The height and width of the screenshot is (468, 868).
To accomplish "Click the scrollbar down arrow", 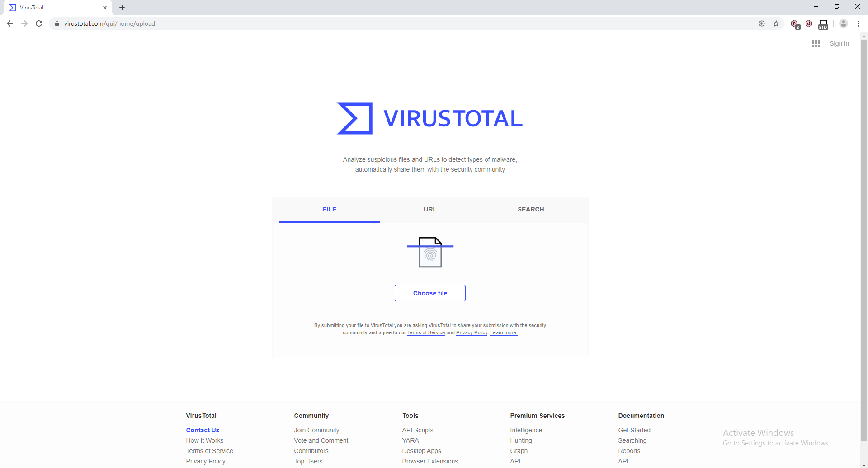I will click(x=864, y=465).
